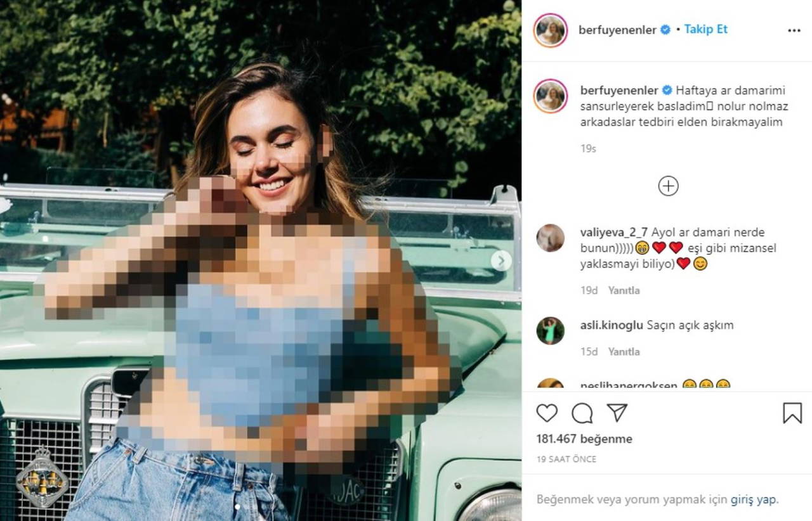Image resolution: width=812 pixels, height=521 pixels.
Task: Click the Takip Et follow button
Action: pos(705,29)
